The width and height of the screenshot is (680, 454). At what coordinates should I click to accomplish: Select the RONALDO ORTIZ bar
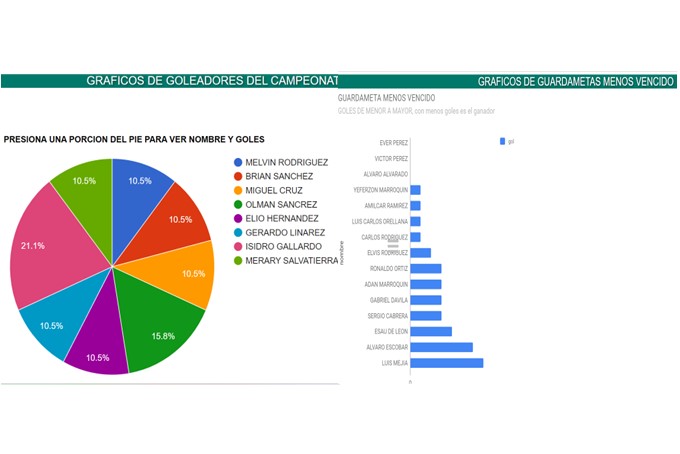426,268
